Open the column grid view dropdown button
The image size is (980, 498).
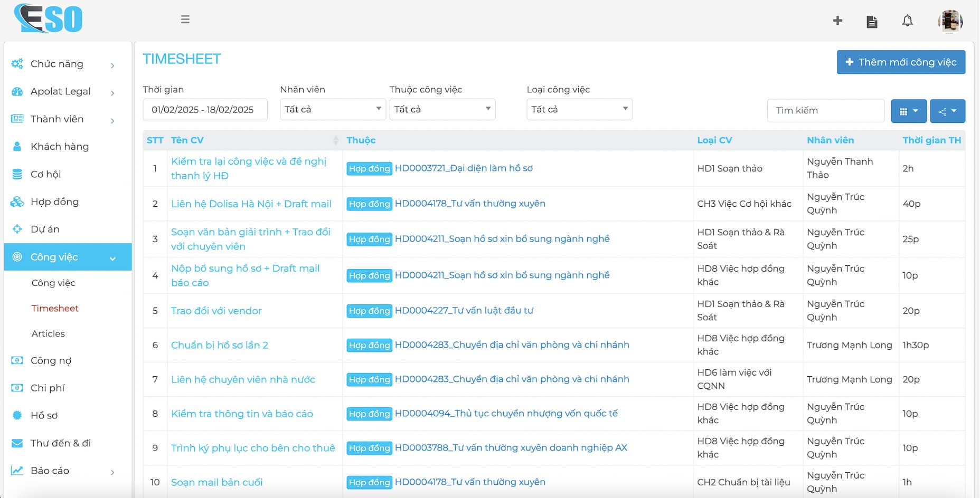click(909, 111)
